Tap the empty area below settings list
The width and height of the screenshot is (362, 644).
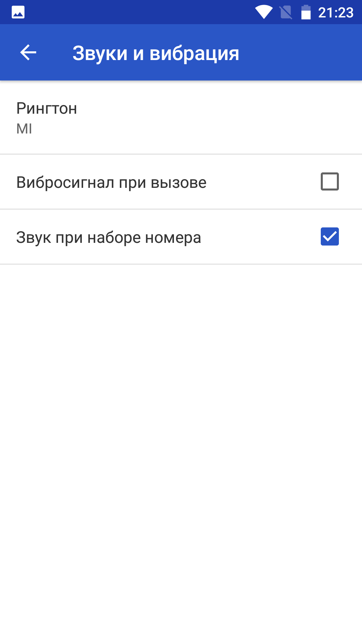(181, 453)
